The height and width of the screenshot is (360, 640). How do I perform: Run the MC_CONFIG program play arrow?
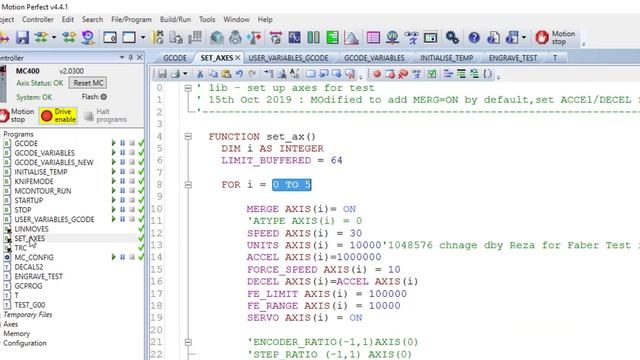113,257
